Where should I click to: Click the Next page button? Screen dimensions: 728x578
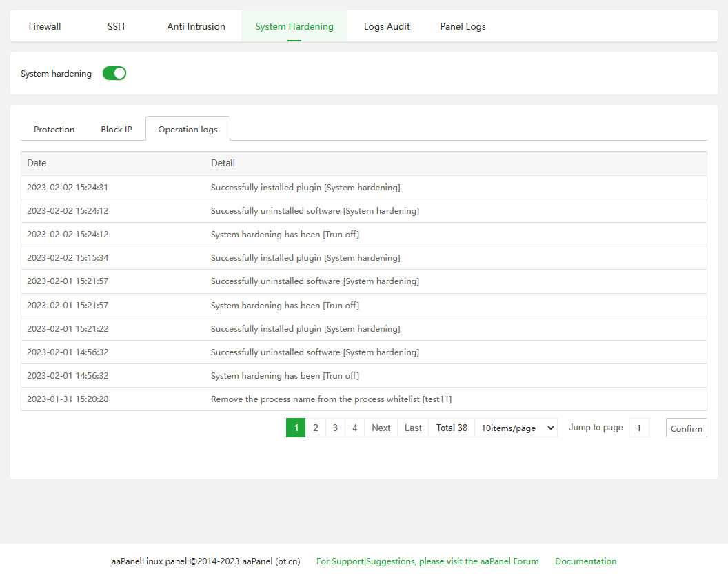(x=381, y=428)
